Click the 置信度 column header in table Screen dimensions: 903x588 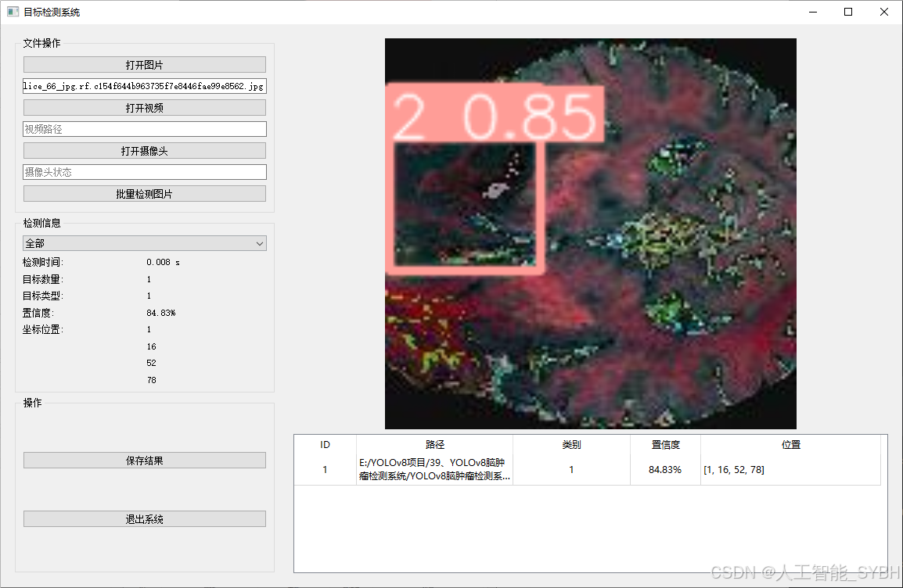click(665, 445)
